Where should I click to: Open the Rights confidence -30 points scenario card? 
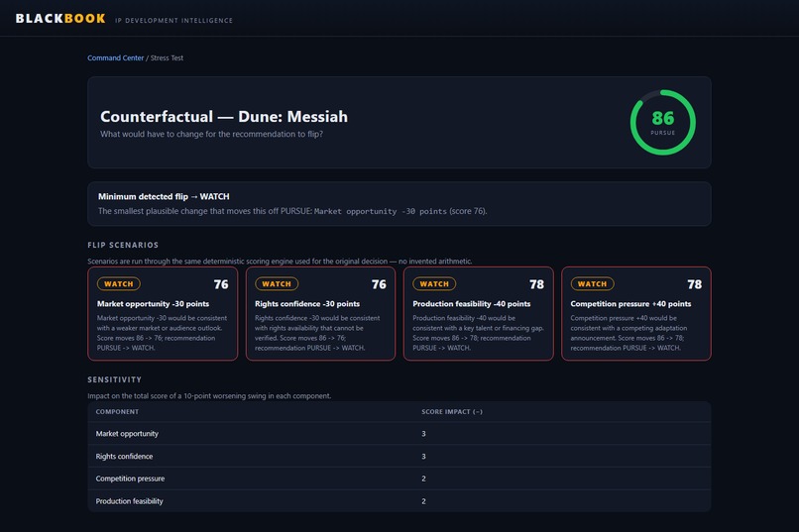pos(320,314)
